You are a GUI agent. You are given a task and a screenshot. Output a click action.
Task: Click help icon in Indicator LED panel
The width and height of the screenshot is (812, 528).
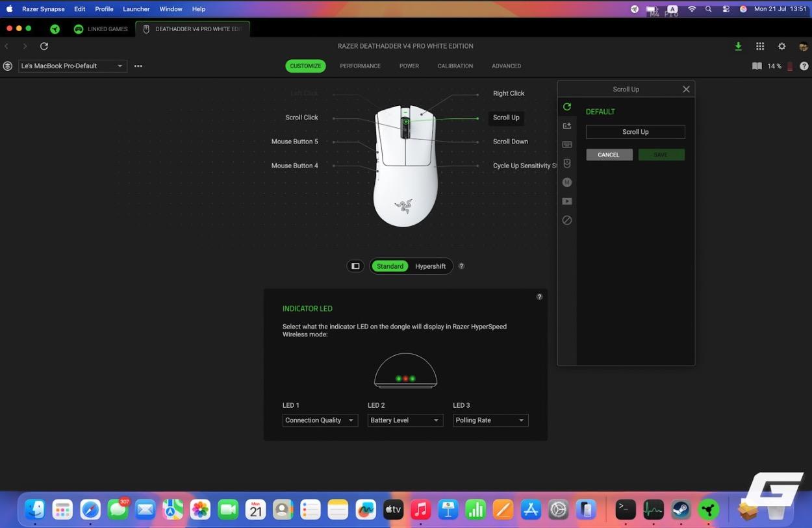[539, 297]
